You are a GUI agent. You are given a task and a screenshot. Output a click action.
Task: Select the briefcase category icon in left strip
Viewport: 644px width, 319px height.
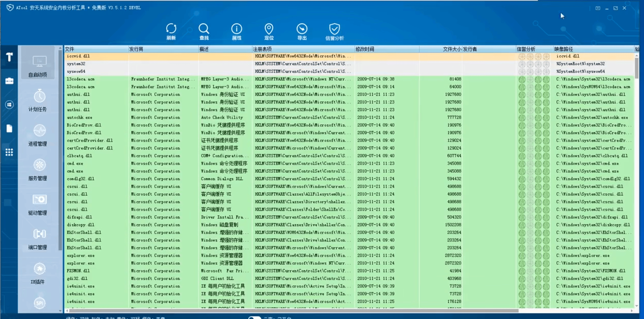pyautogui.click(x=9, y=81)
